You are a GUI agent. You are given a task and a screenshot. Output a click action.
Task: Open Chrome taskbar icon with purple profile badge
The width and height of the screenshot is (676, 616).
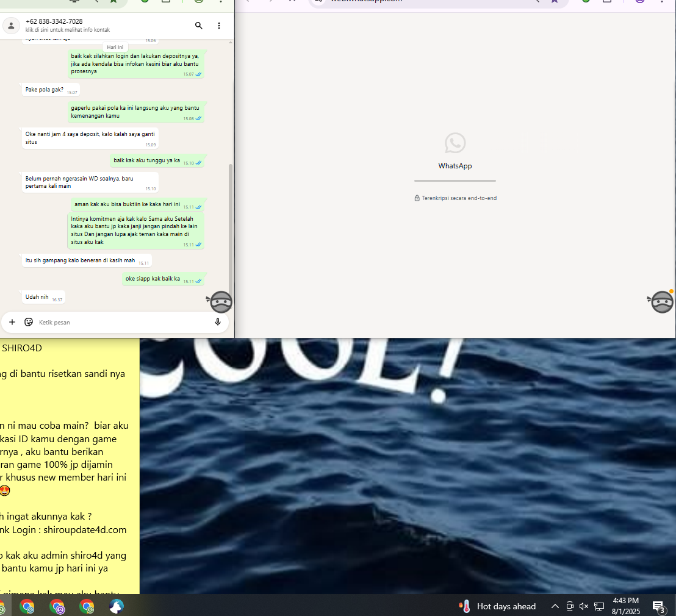point(57,606)
